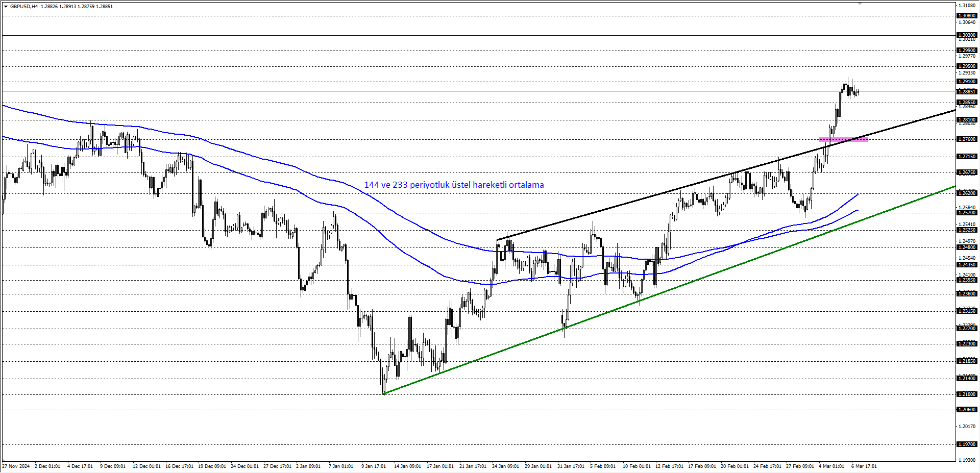Screen dimensions: 980x473
Task: Click the 20 Feb 01:01 time label
Action: point(734,466)
